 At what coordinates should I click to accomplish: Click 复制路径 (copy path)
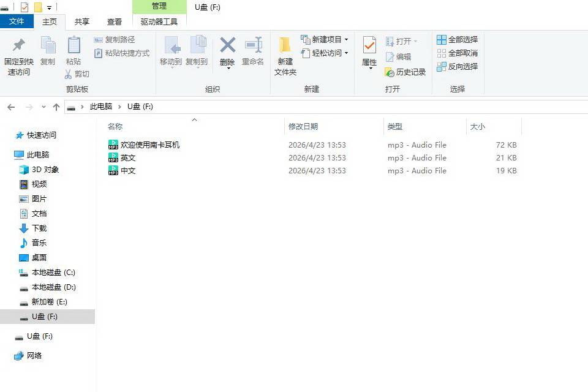click(x=115, y=39)
